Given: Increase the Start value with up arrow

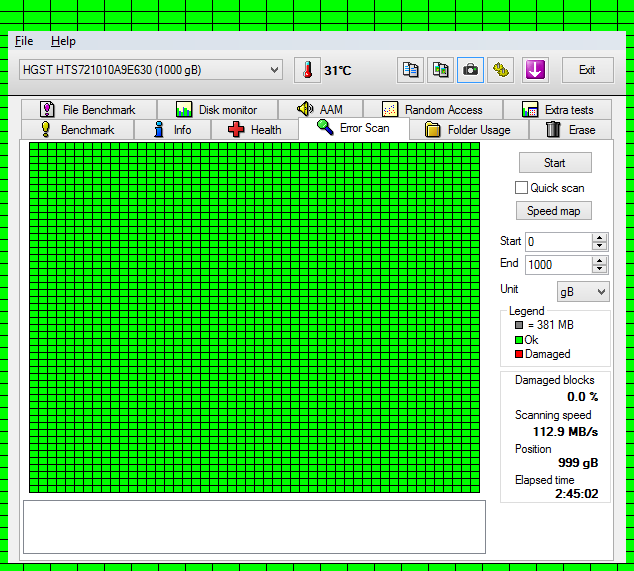Looking at the screenshot, I should coord(600,238).
